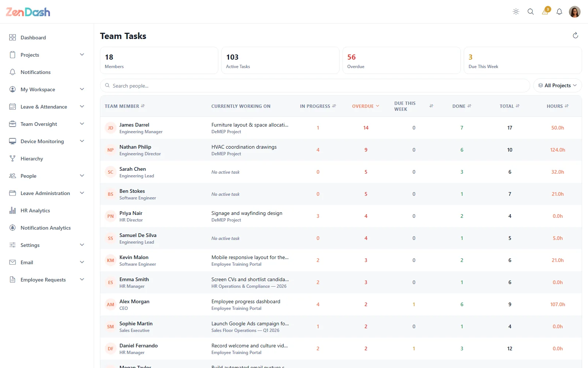Click the Team Oversight briefcase icon
The image size is (588, 368).
[x=12, y=124]
